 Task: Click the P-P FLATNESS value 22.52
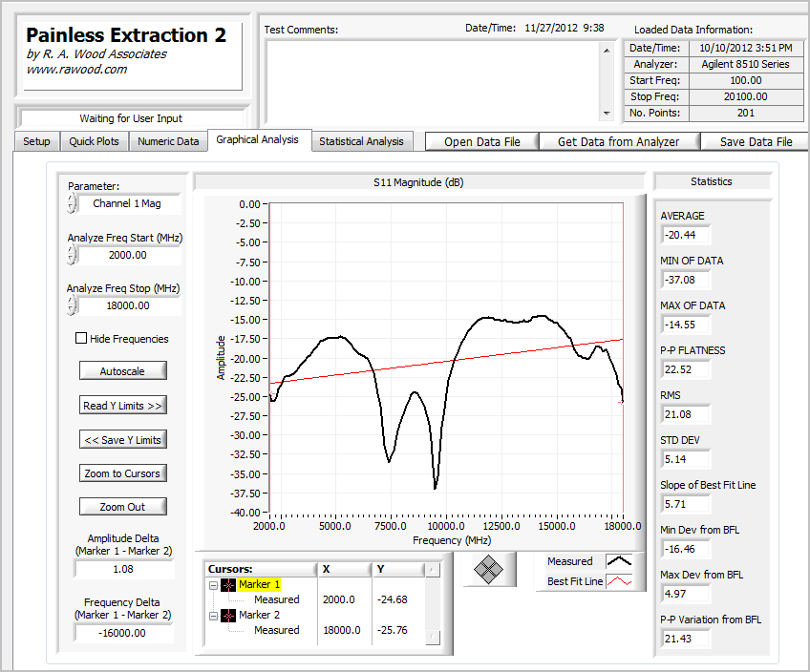point(686,369)
